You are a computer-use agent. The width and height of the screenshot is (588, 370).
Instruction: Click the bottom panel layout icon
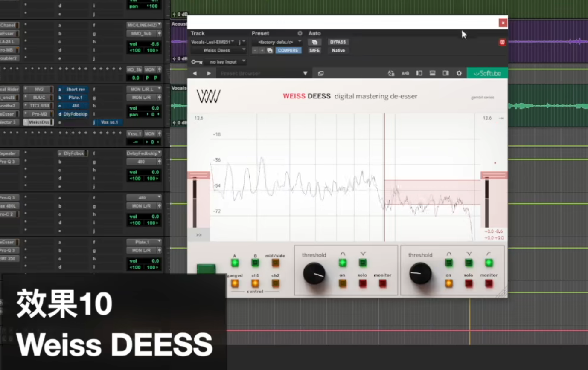(x=432, y=73)
